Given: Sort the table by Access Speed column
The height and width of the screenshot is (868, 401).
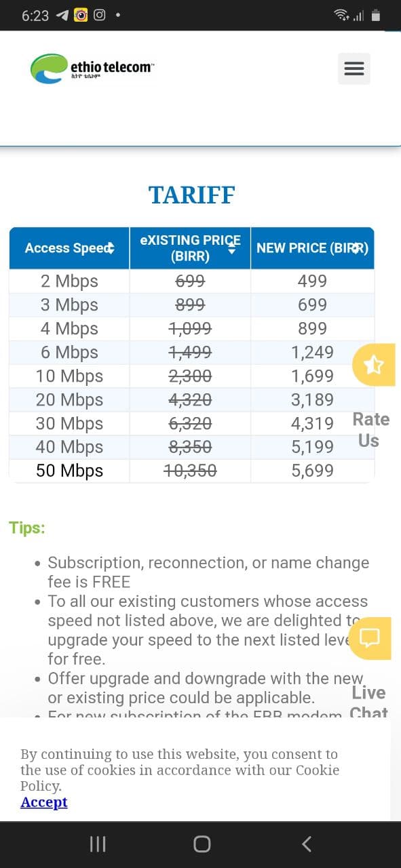Looking at the screenshot, I should [x=69, y=248].
